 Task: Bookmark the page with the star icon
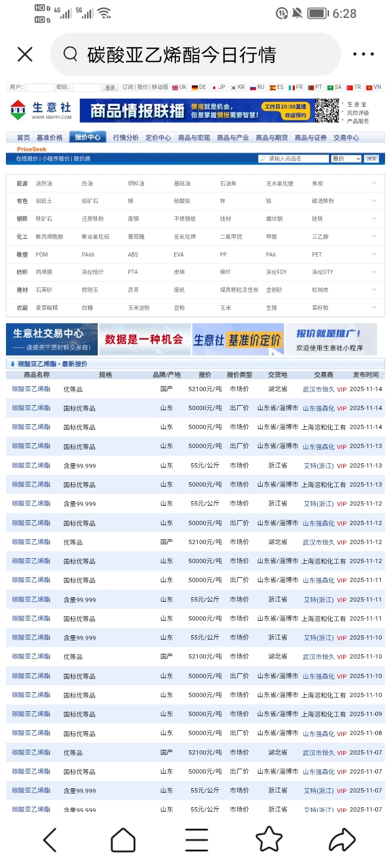pos(269,839)
